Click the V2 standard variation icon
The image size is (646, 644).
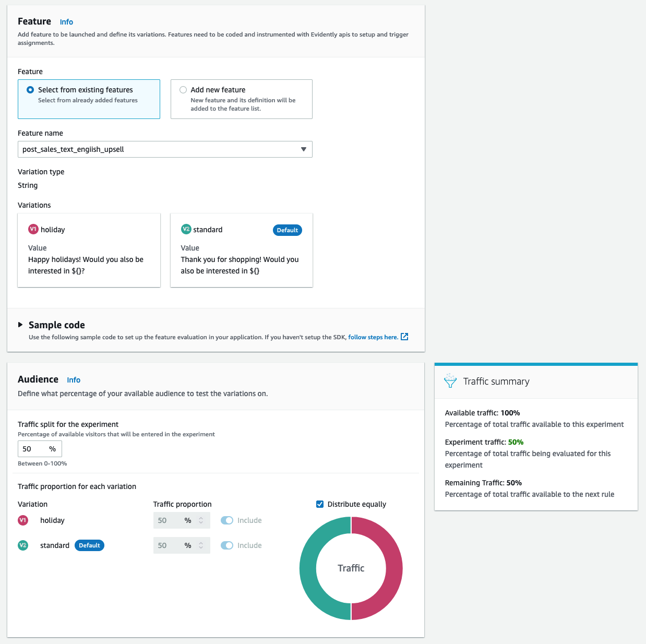[x=185, y=229]
